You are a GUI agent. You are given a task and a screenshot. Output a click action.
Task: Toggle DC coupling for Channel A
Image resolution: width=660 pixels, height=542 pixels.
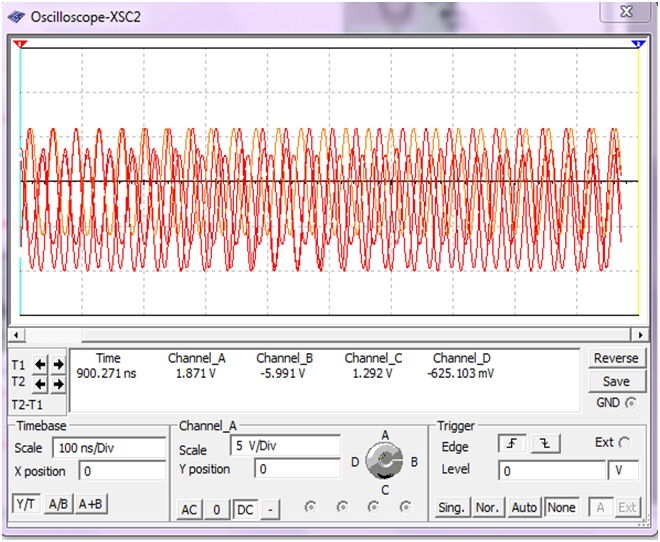[245, 509]
